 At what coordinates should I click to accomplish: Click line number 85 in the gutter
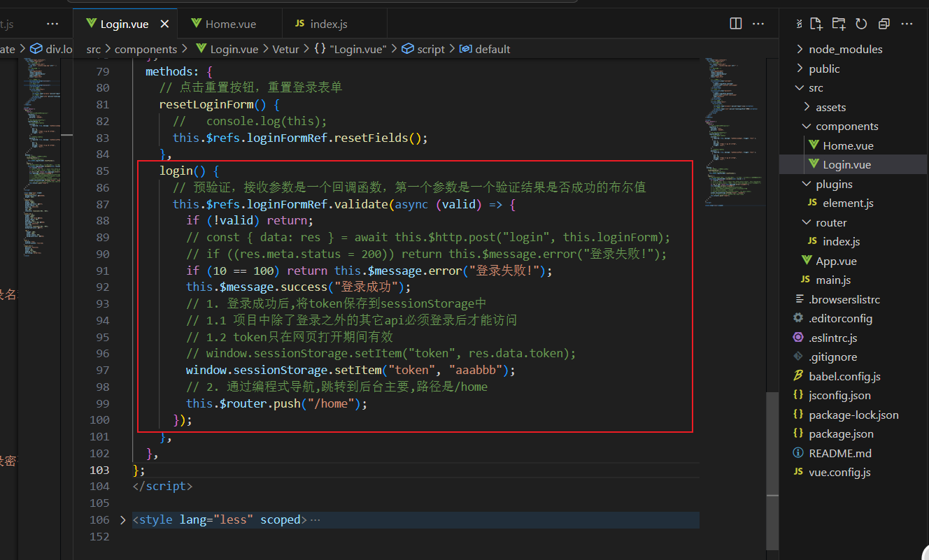tap(101, 171)
